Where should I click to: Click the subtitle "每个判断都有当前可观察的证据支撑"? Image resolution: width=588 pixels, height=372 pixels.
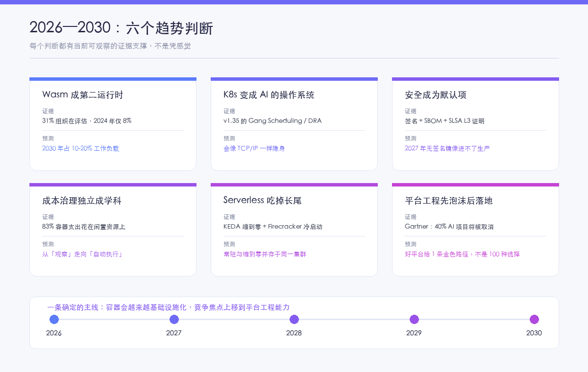coord(88,46)
